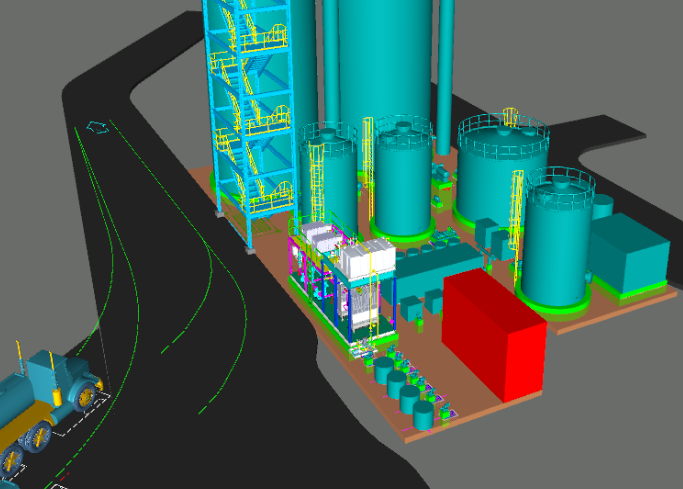Screen dimensions: 683x489
Task: Select the teal box building at far right
Action: coord(628,255)
